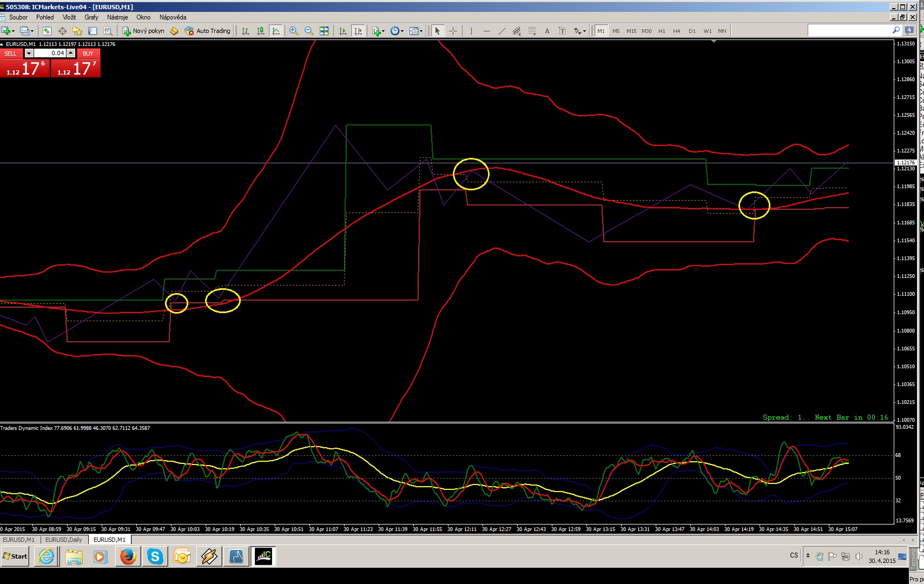Select the crosshair tool
The image size is (924, 584).
[x=453, y=31]
